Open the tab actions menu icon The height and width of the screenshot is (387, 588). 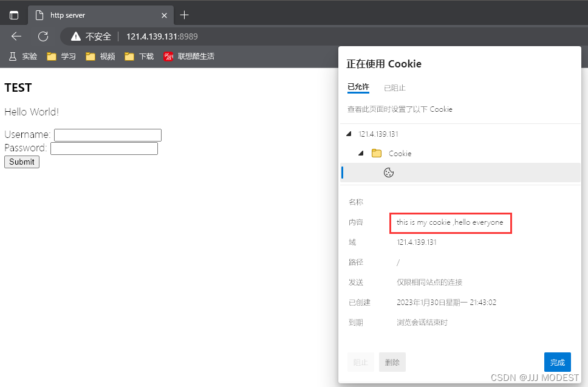tap(14, 15)
